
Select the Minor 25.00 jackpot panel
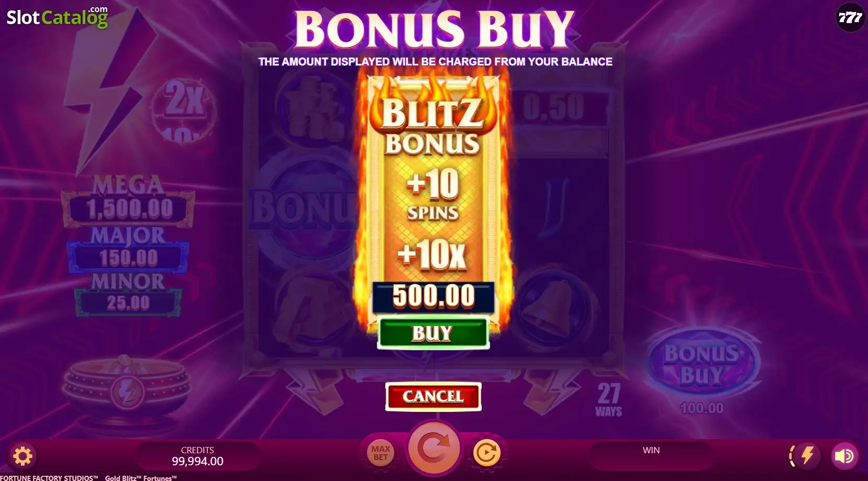click(128, 294)
